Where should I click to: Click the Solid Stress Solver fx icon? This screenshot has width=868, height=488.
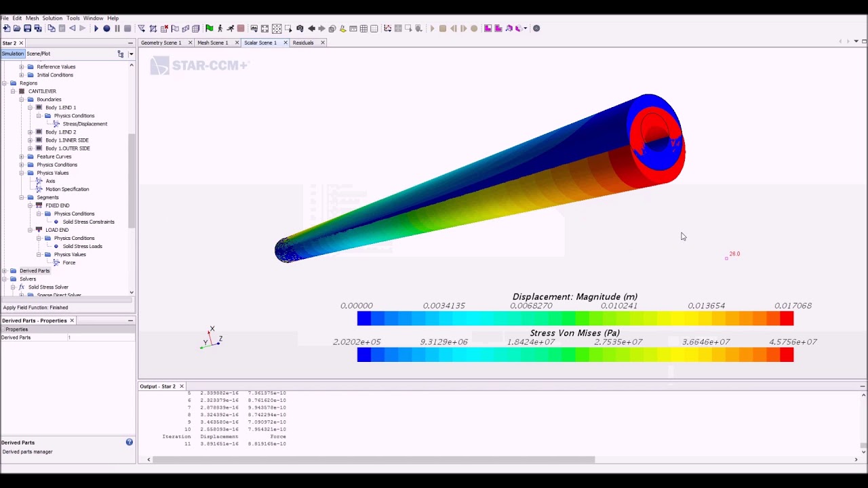[22, 287]
